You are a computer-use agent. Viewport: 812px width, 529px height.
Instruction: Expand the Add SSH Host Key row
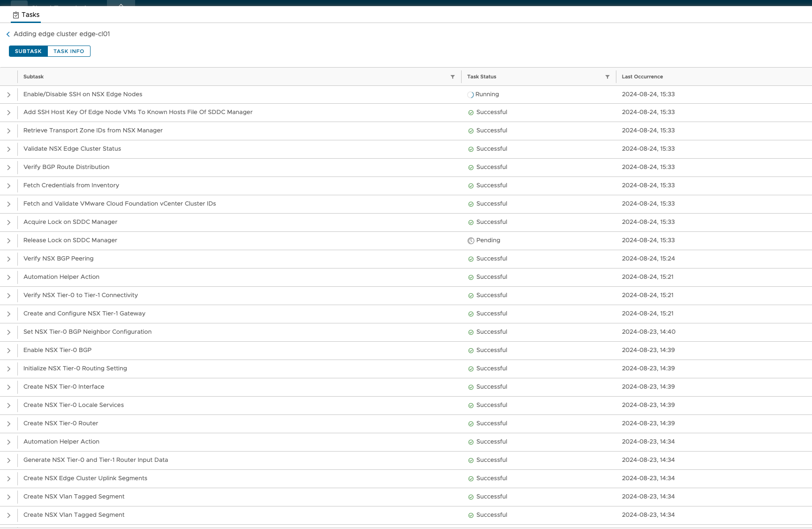[8, 113]
